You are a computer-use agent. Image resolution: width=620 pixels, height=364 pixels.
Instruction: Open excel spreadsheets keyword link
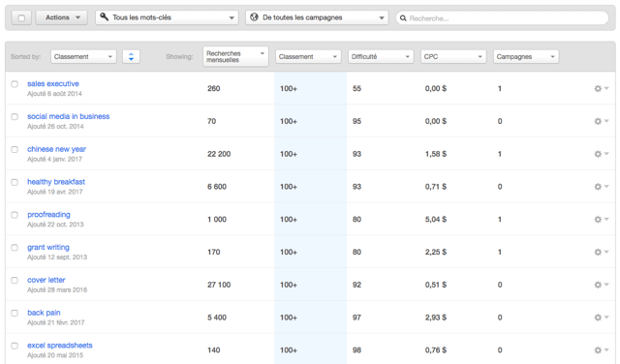[x=60, y=346]
